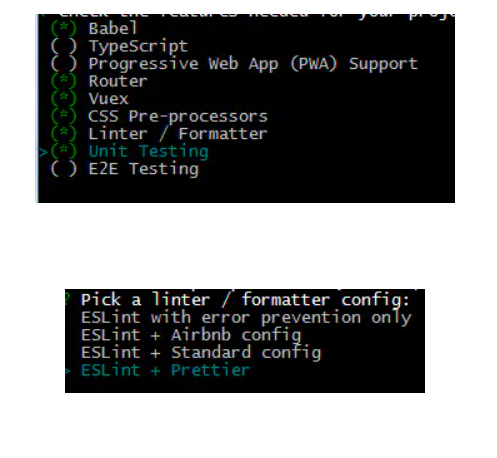Toggle the Linter / Formatter checkbox
Image resolution: width=497 pixels, height=458 pixels.
point(63,134)
